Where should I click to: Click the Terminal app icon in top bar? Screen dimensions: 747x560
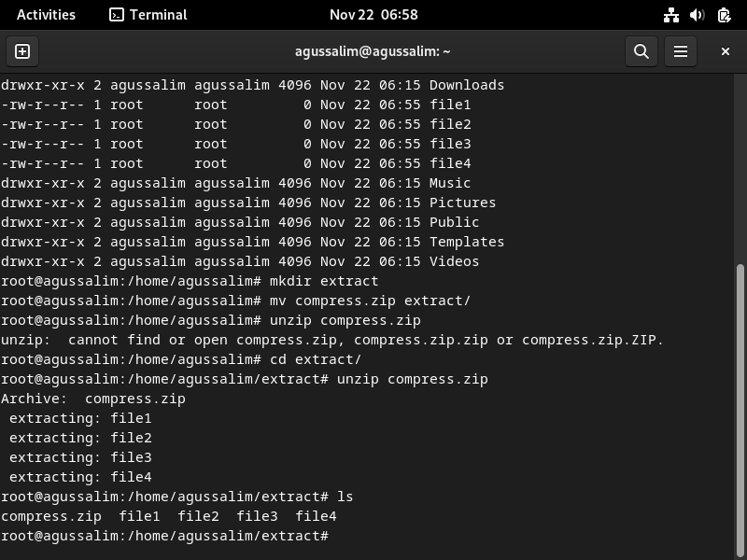pyautogui.click(x=117, y=15)
